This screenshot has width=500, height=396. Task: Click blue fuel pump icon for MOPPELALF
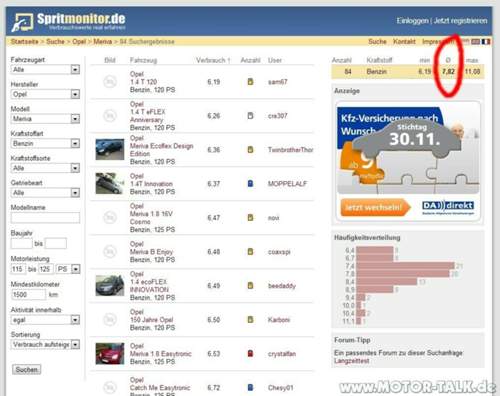coord(250,183)
